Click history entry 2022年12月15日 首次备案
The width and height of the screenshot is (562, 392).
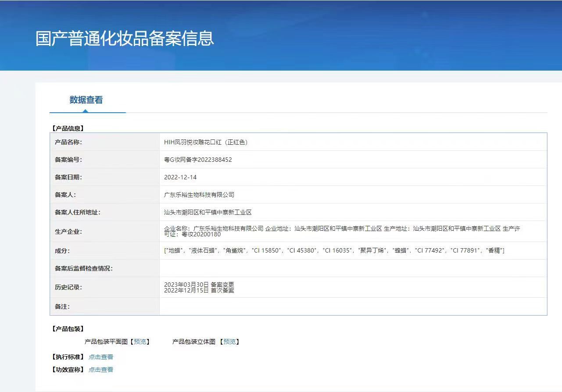(x=199, y=290)
